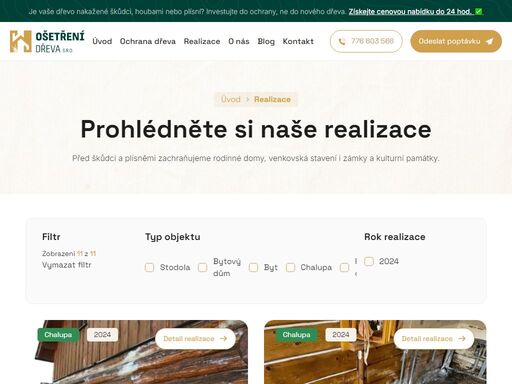Click arrow icon on first Detail realizace
The height and width of the screenshot is (384, 512).
tap(224, 339)
